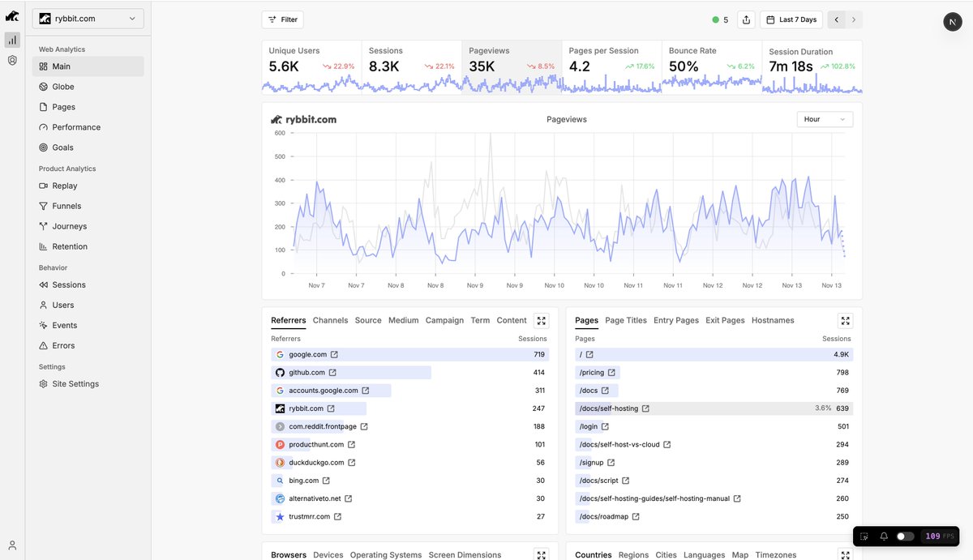Click the share/export icon in top toolbar
The width and height of the screenshot is (973, 560).
tap(747, 19)
